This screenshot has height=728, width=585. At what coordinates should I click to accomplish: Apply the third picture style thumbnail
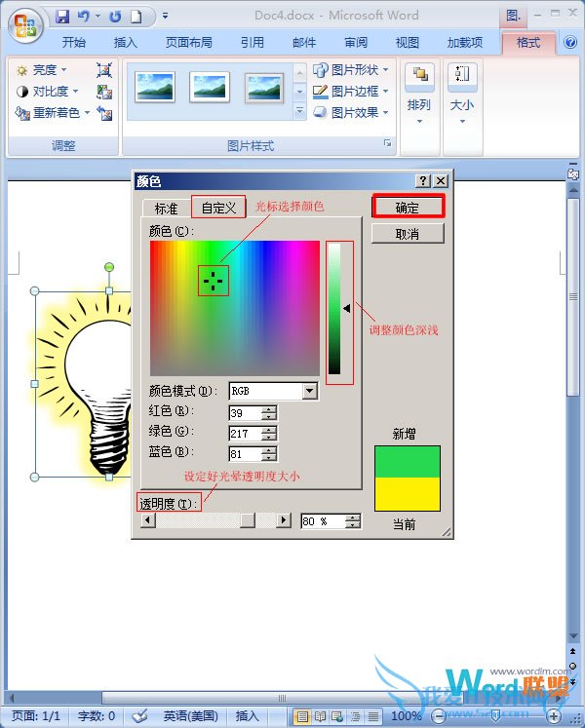(x=264, y=88)
